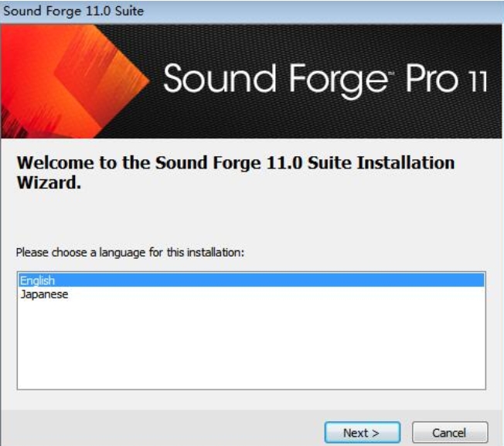The image size is (504, 446).
Task: Click the "Pro" text in the banner
Action: click(x=431, y=78)
